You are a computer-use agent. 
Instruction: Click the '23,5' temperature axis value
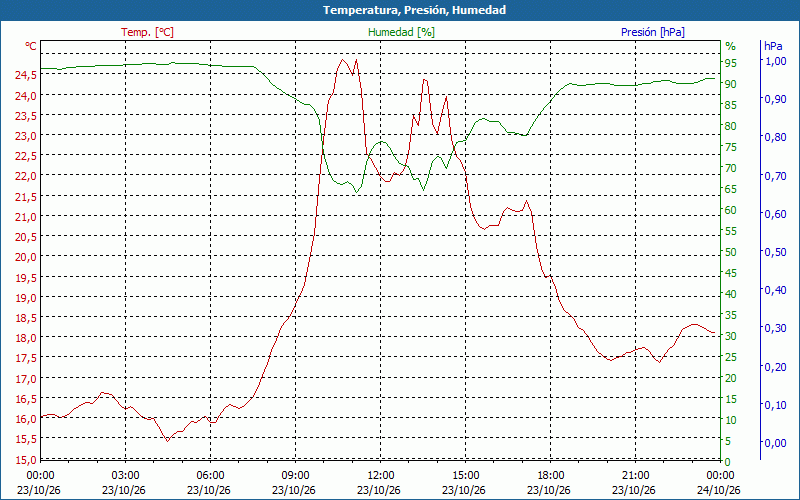[26, 116]
